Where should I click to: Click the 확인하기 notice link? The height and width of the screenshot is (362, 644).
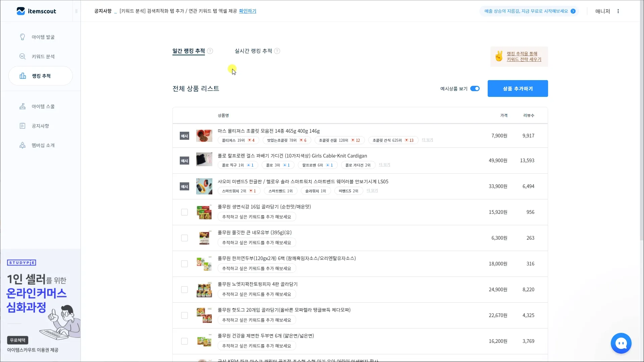248,11
